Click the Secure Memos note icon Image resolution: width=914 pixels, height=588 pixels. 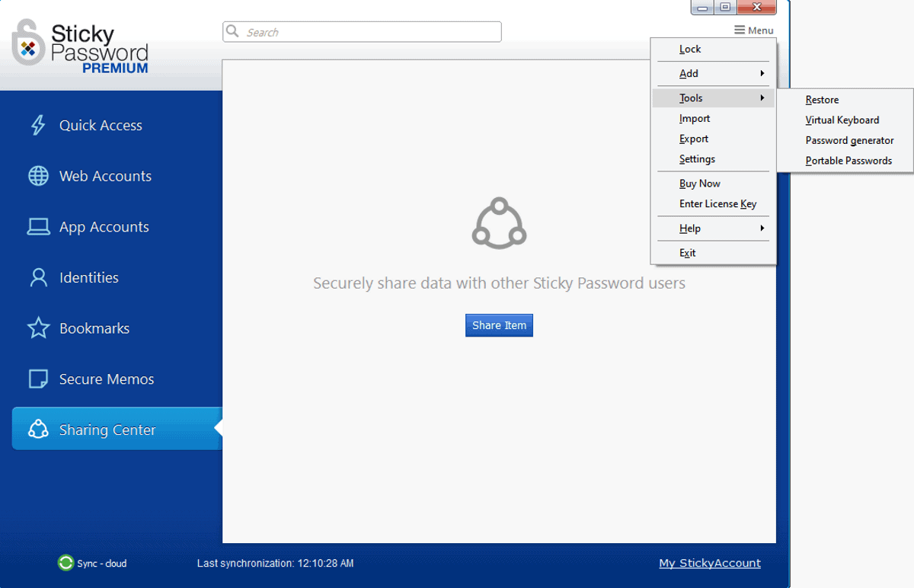tap(38, 379)
